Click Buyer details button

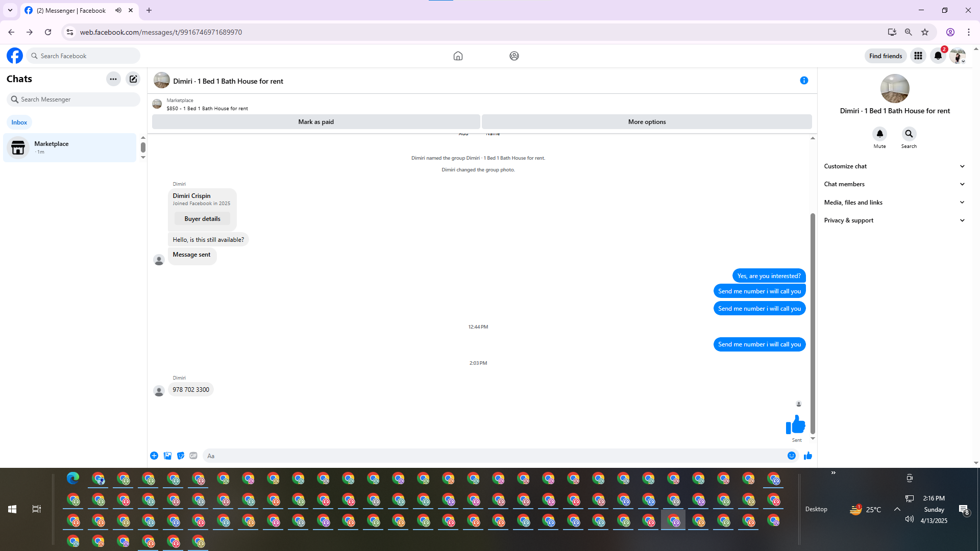(202, 219)
